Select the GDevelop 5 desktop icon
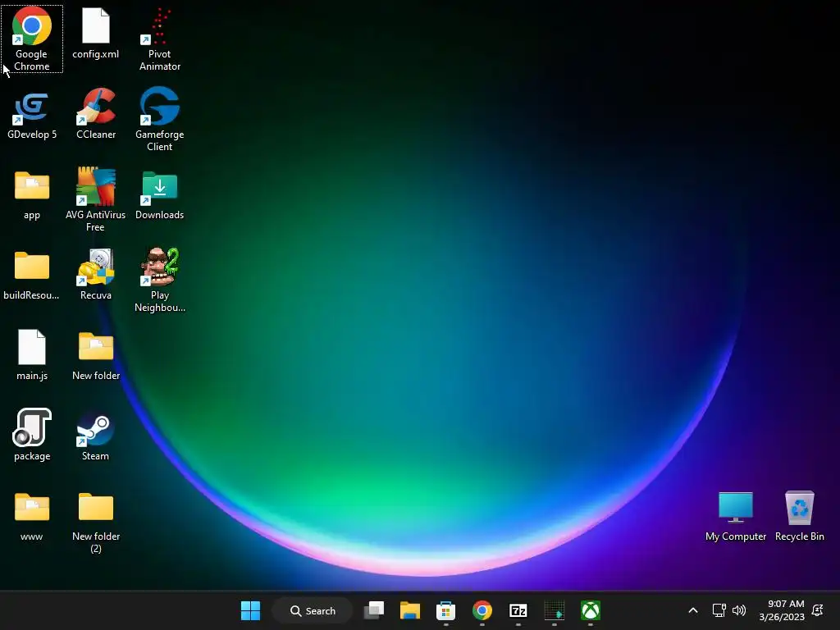 click(32, 113)
